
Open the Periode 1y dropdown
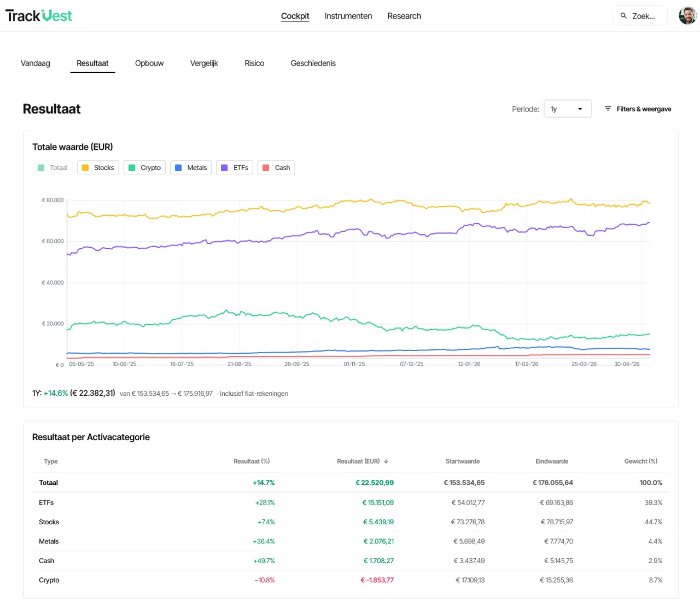[568, 109]
